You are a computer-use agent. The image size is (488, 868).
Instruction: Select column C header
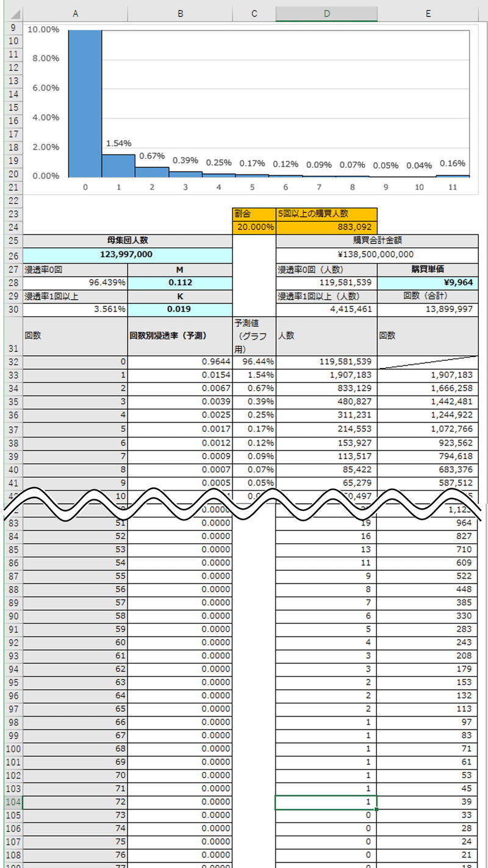(x=254, y=13)
